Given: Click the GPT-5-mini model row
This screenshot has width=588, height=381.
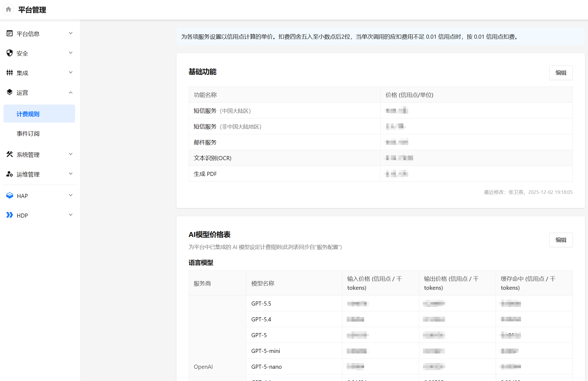Looking at the screenshot, I should 409,351.
